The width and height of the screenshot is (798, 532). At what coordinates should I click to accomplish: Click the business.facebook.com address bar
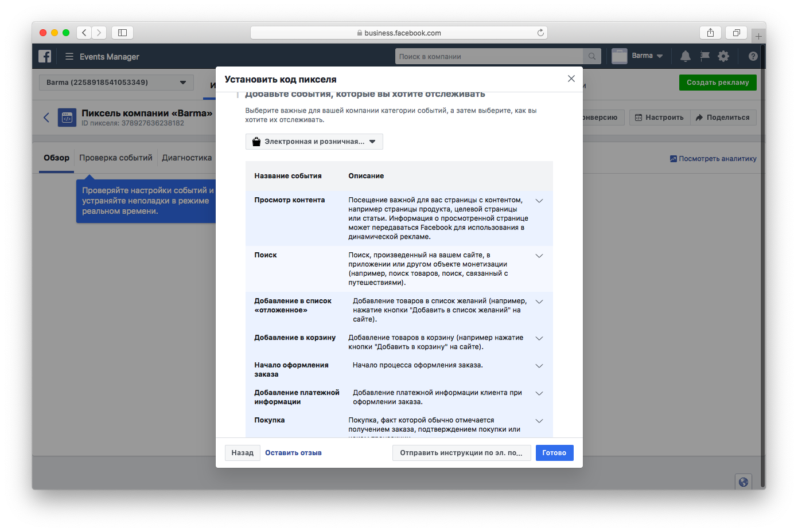tap(399, 33)
